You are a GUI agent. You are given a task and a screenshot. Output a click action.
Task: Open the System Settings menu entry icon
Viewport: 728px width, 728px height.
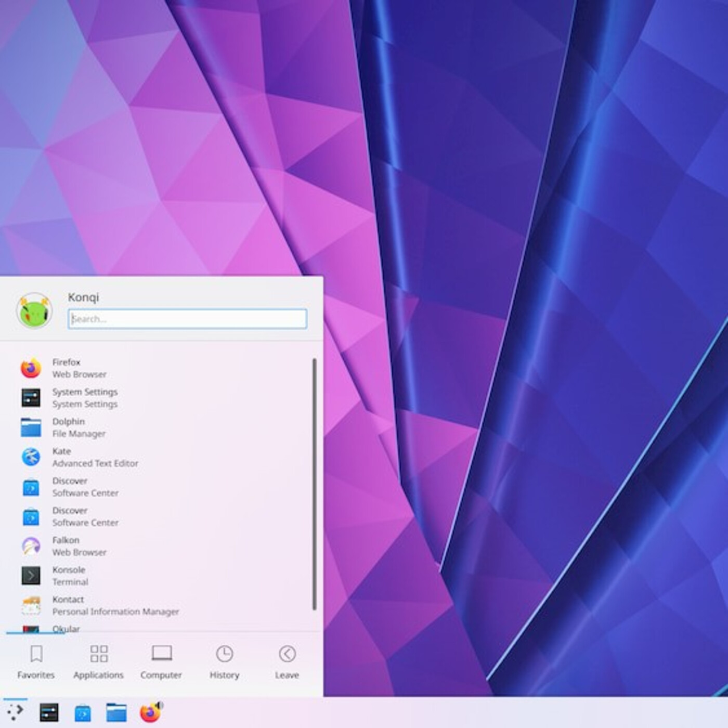click(x=31, y=398)
